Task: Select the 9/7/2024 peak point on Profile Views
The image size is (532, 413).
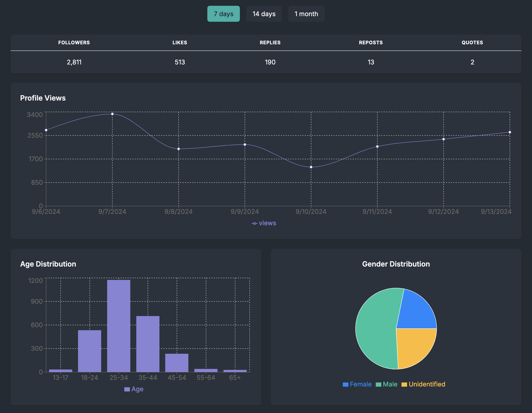Action: (112, 114)
